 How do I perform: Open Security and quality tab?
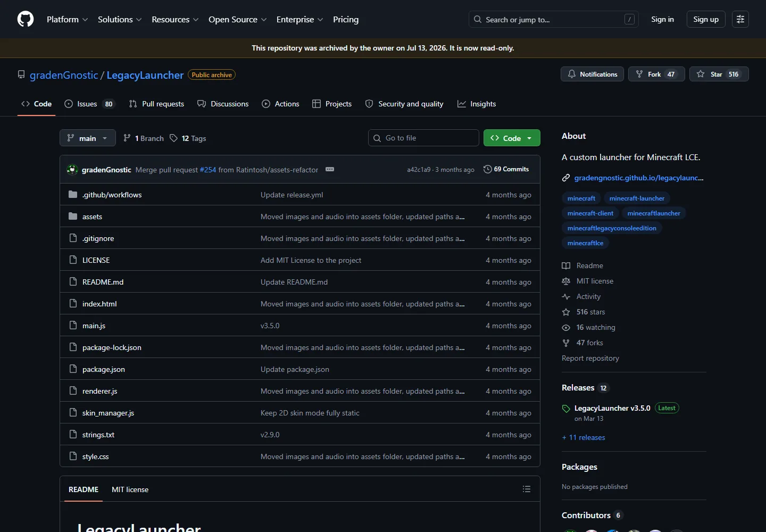[x=404, y=104]
